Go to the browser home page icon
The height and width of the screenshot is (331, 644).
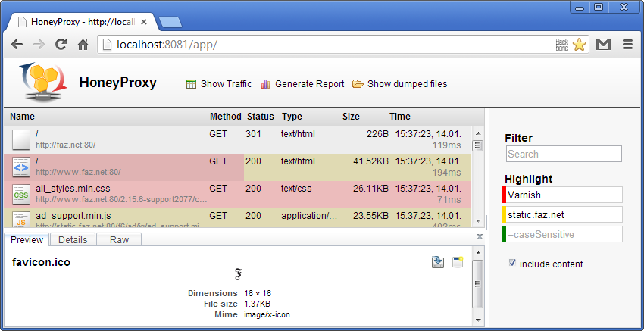tap(83, 45)
